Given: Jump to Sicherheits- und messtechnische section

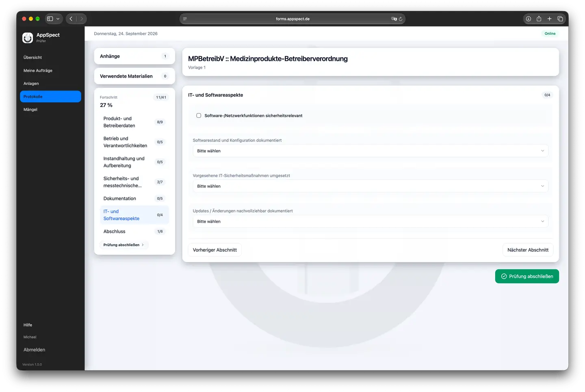Looking at the screenshot, I should pyautogui.click(x=134, y=182).
